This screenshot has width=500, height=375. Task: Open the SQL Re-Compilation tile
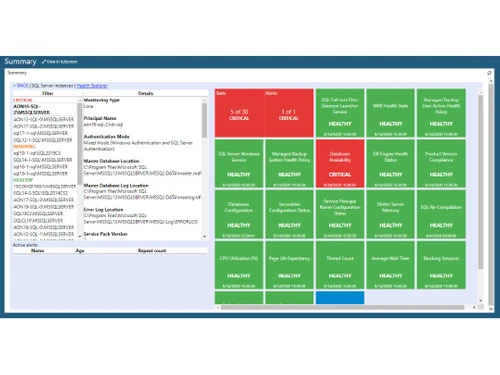441,214
